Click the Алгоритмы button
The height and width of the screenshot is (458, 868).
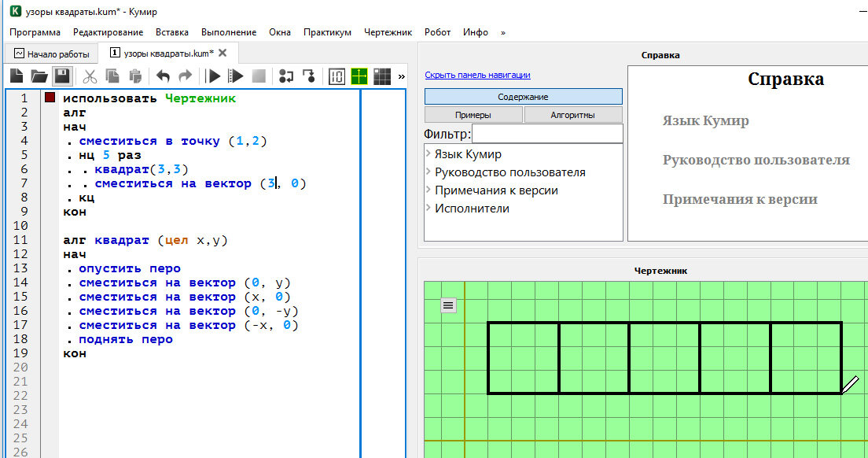tap(572, 115)
